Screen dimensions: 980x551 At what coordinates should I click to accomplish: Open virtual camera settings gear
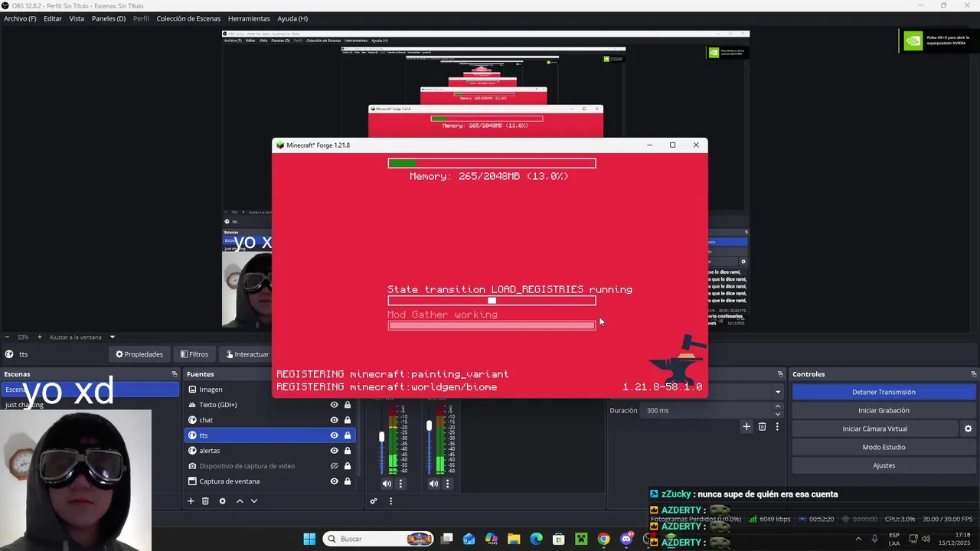click(x=968, y=429)
